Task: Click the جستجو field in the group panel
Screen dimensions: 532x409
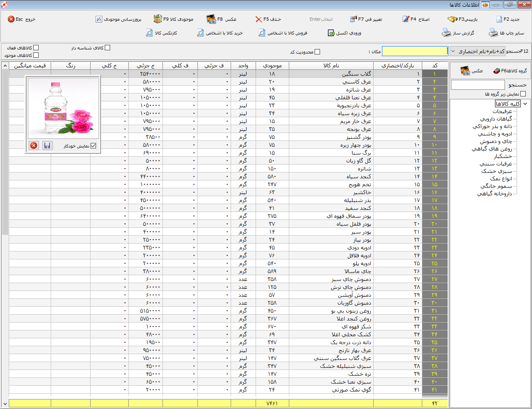Action: click(x=478, y=85)
